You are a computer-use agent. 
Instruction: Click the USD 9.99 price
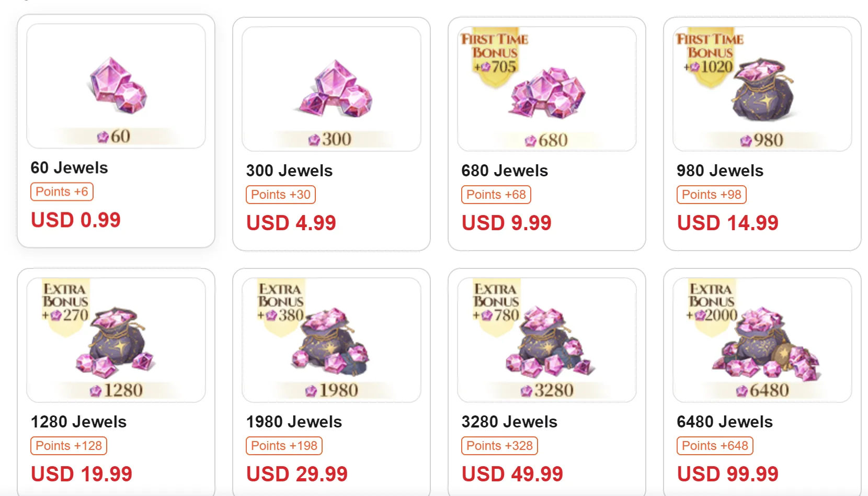(x=507, y=223)
